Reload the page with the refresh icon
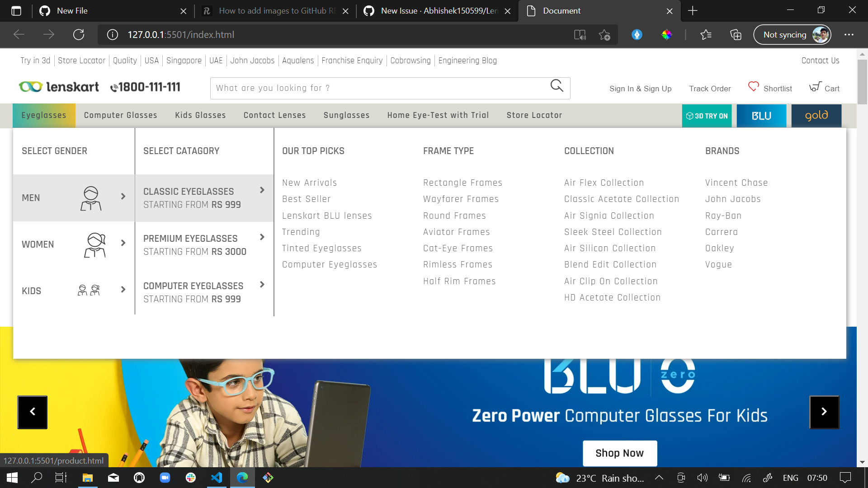The image size is (868, 488). (x=79, y=34)
